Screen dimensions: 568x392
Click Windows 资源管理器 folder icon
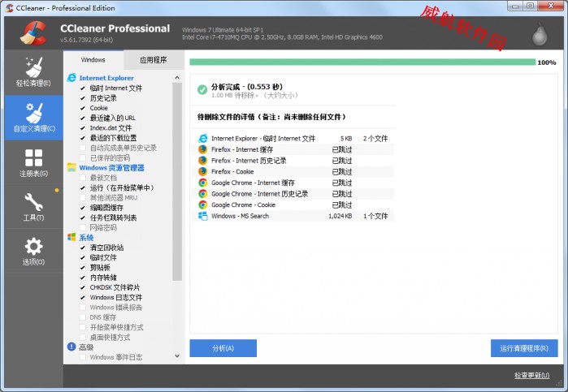click(x=72, y=167)
